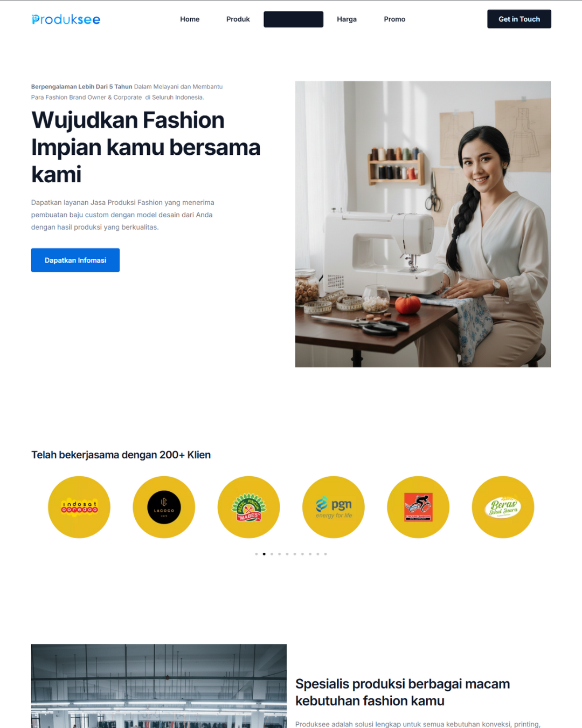The image size is (582, 728).
Task: Open the Produk navigation menu
Action: point(238,19)
